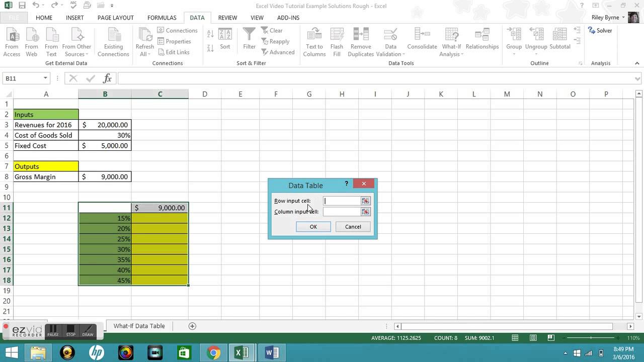Open Google Chrome from the taskbar
The width and height of the screenshot is (644, 362).
click(213, 353)
